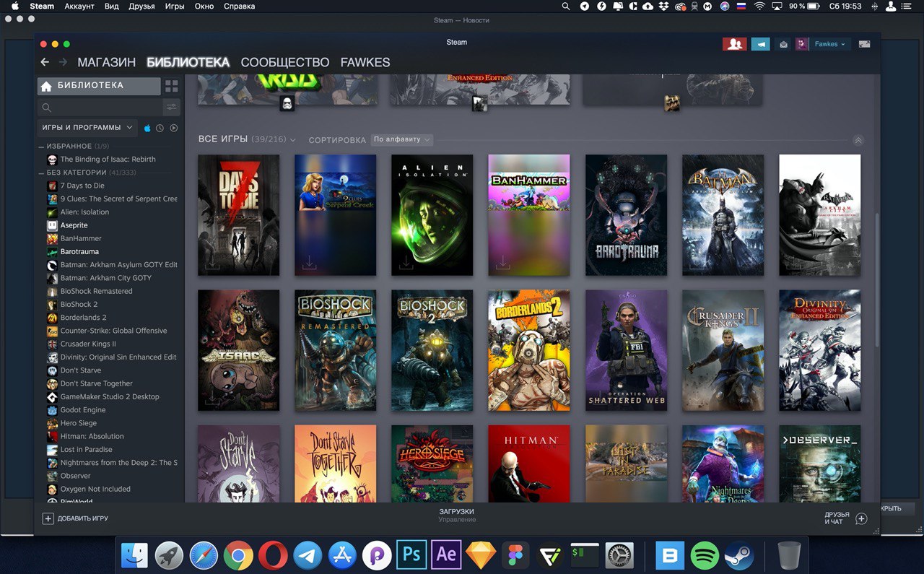The width and height of the screenshot is (924, 574).
Task: Open the library collections grid view icon
Action: click(x=171, y=86)
